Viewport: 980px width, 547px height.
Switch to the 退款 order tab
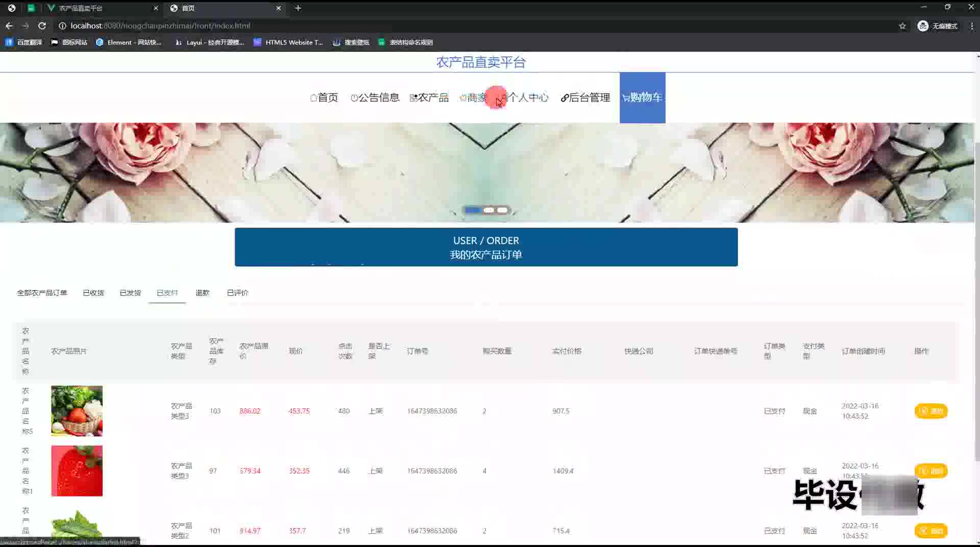pos(203,293)
